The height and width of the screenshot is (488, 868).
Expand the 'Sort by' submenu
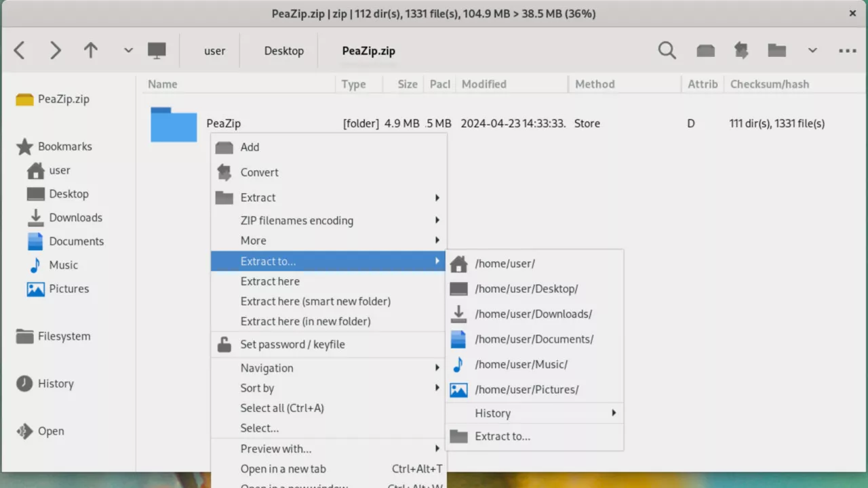tap(329, 388)
